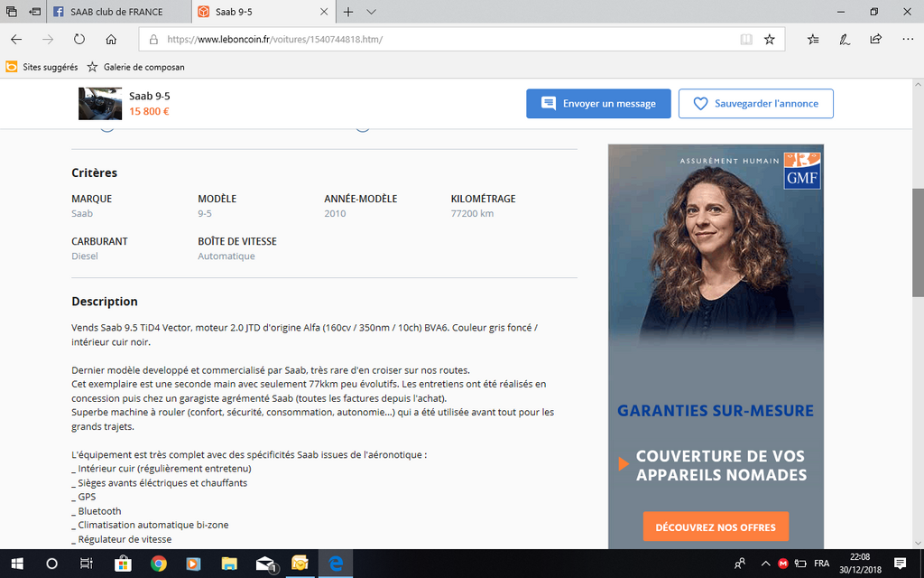Screen dimensions: 924x578
Task: Click the Saab 9-5 listing thumbnail
Action: click(100, 104)
